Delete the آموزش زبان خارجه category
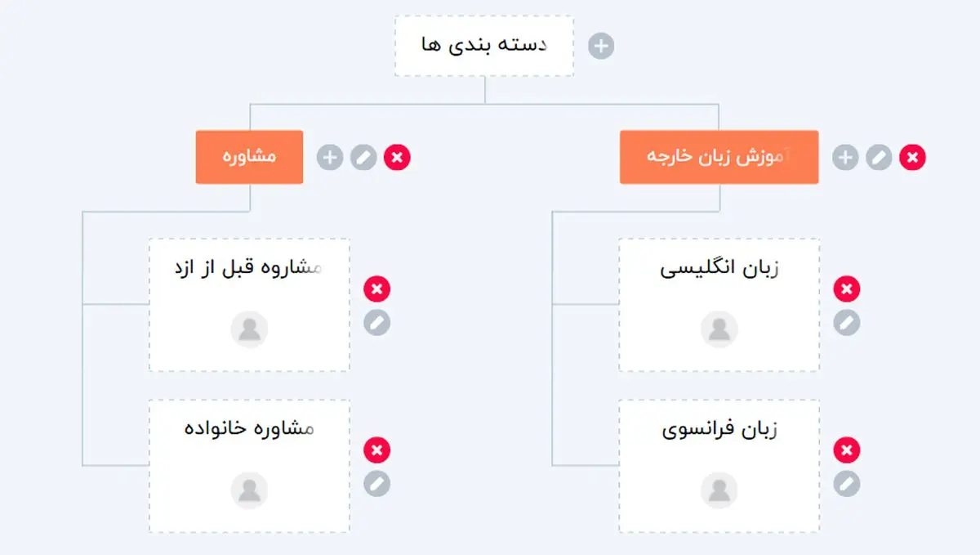Image resolution: width=980 pixels, height=555 pixels. (912, 157)
